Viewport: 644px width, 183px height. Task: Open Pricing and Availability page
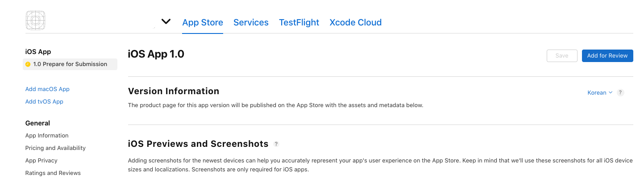55,148
